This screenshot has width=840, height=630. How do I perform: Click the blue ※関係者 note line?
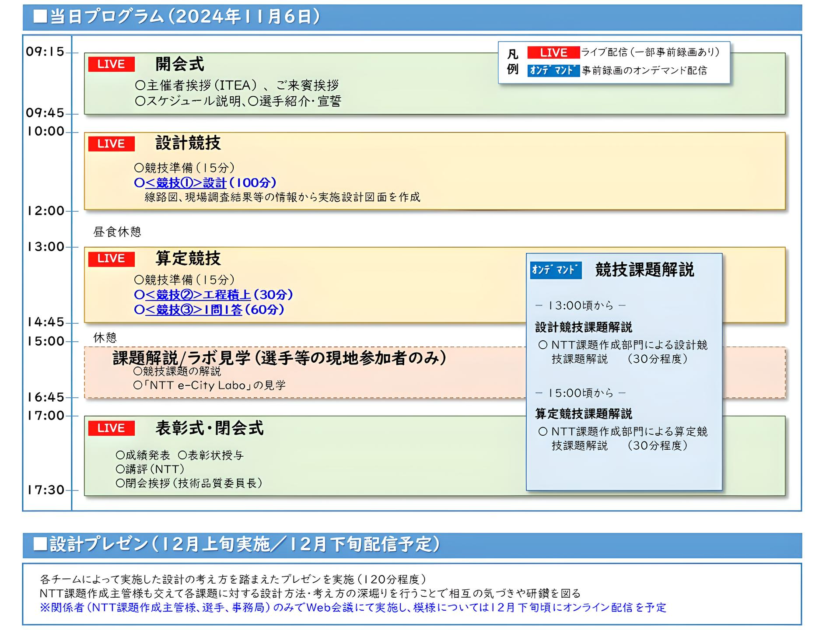coord(353,608)
